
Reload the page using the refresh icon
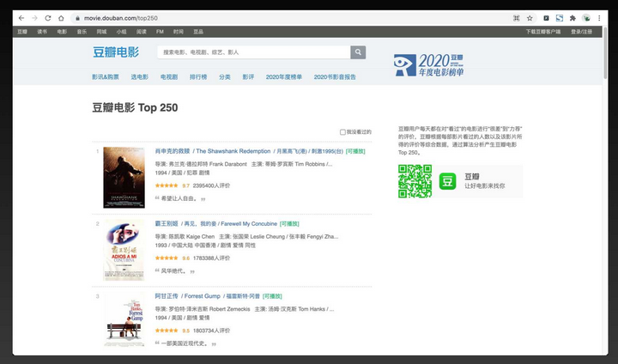[x=48, y=18]
